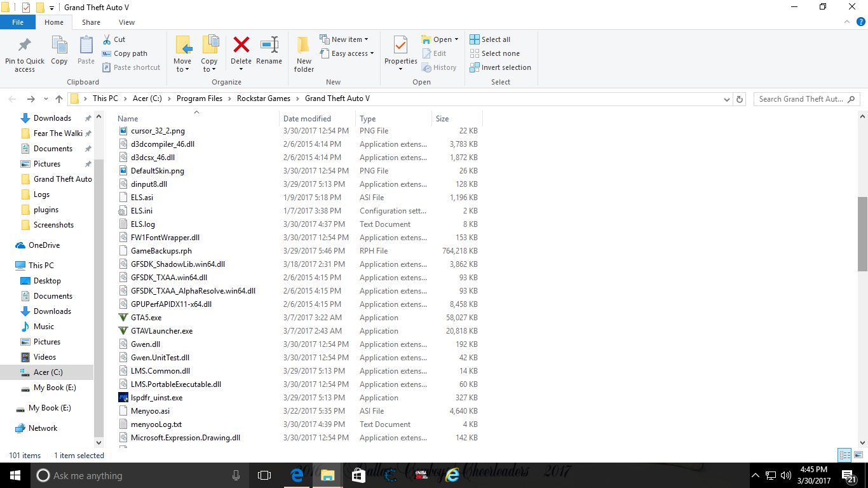868x488 pixels.
Task: Click the file list vertical scrollbar thumb
Action: point(862,234)
